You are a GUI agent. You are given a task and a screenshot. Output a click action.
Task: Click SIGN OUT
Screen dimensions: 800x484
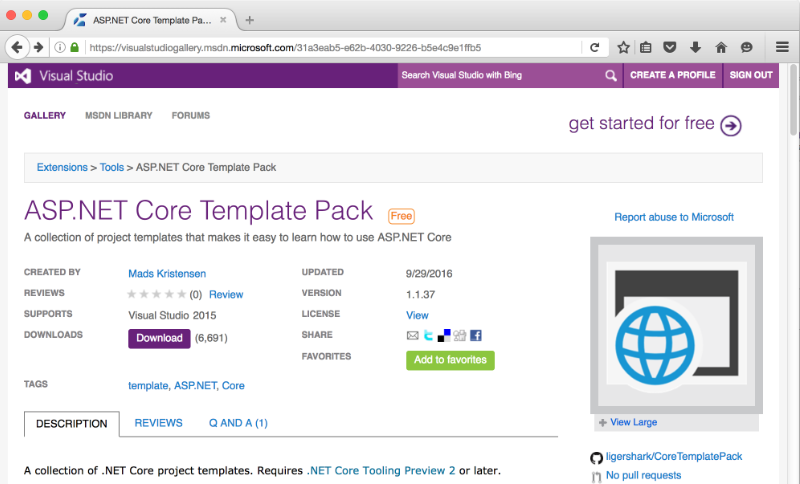(751, 75)
